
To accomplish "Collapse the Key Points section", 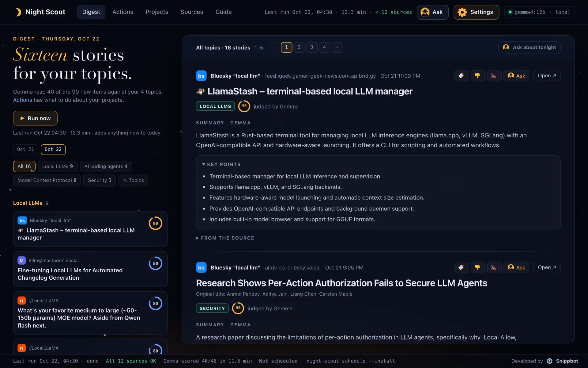I will pyautogui.click(x=221, y=164).
